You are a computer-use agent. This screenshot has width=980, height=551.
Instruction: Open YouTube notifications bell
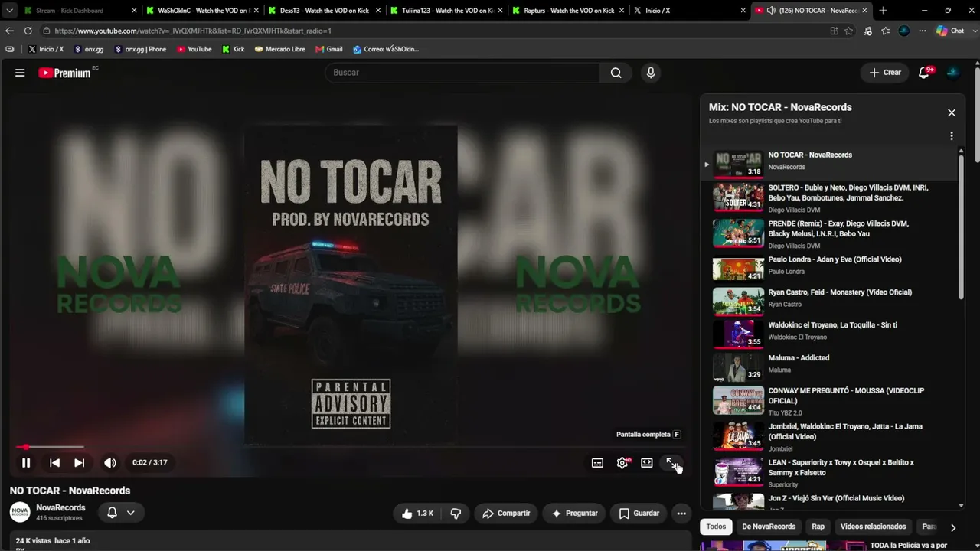point(924,73)
